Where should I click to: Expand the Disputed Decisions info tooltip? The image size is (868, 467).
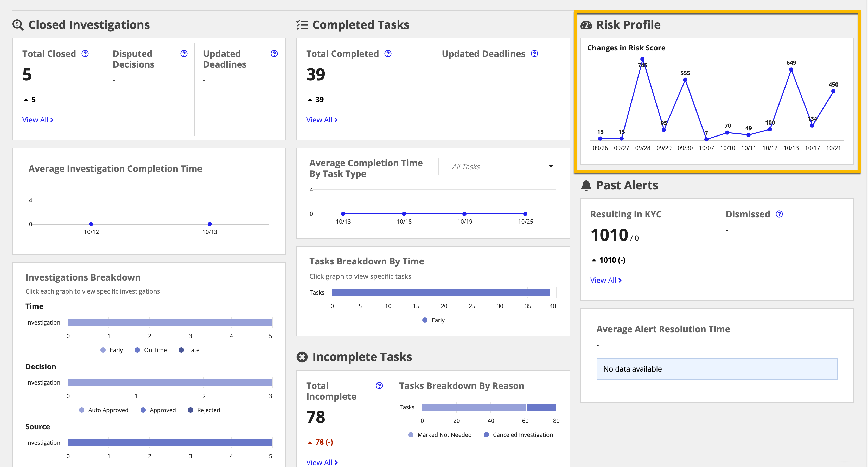tap(183, 53)
